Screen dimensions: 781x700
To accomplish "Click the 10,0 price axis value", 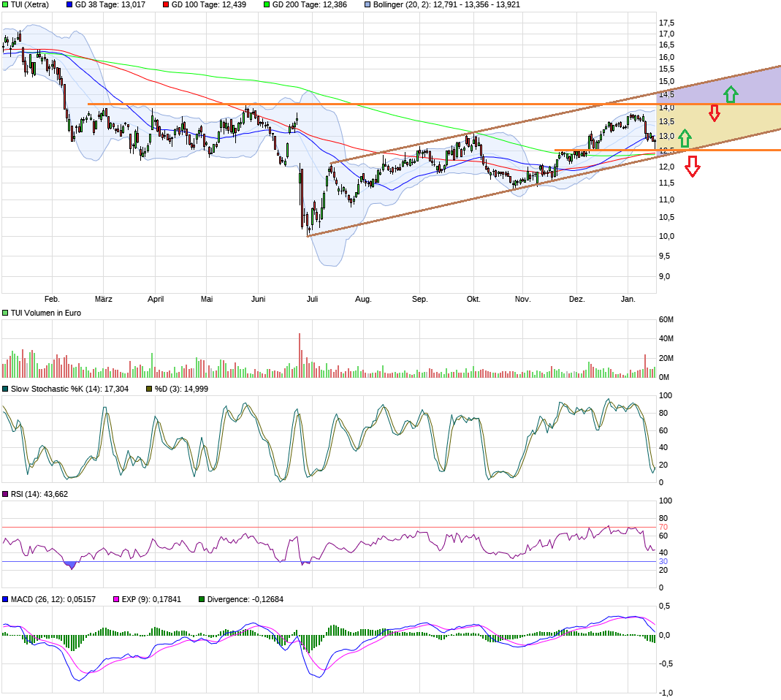I will point(666,236).
